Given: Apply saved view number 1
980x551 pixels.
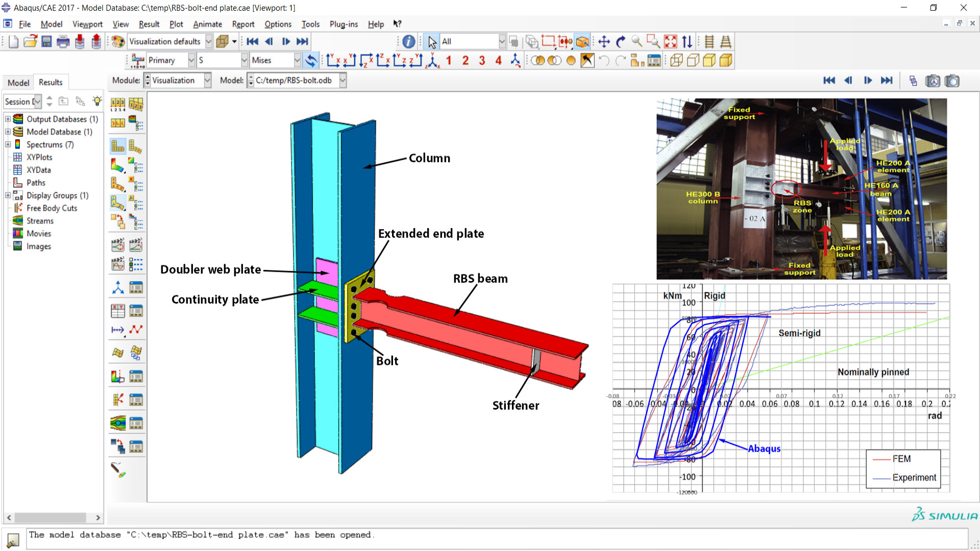Looking at the screenshot, I should (449, 61).
